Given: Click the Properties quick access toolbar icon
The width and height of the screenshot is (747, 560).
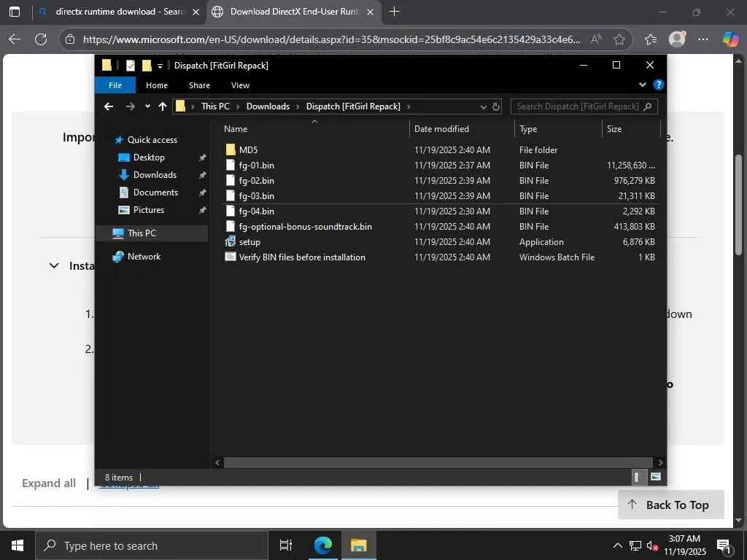Looking at the screenshot, I should (x=130, y=65).
